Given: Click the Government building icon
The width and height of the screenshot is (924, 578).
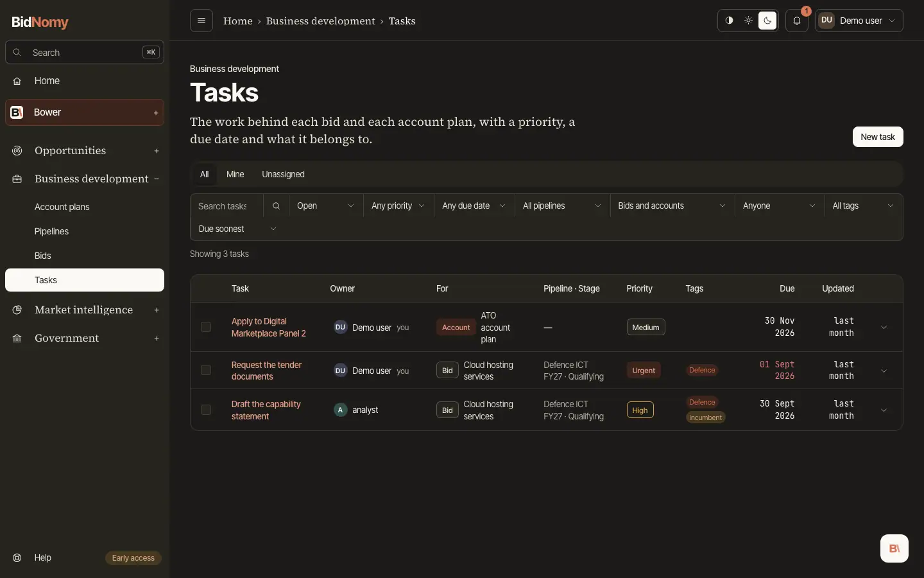Looking at the screenshot, I should point(17,338).
